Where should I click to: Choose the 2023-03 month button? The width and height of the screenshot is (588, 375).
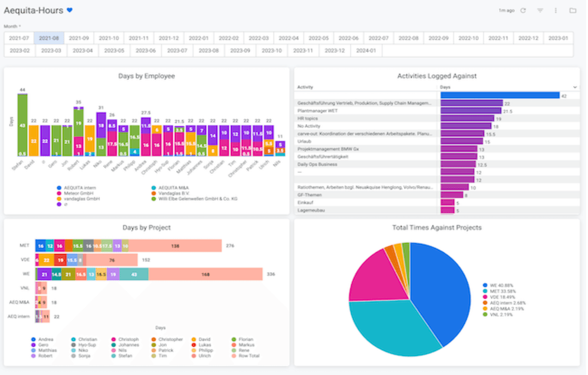click(x=51, y=50)
